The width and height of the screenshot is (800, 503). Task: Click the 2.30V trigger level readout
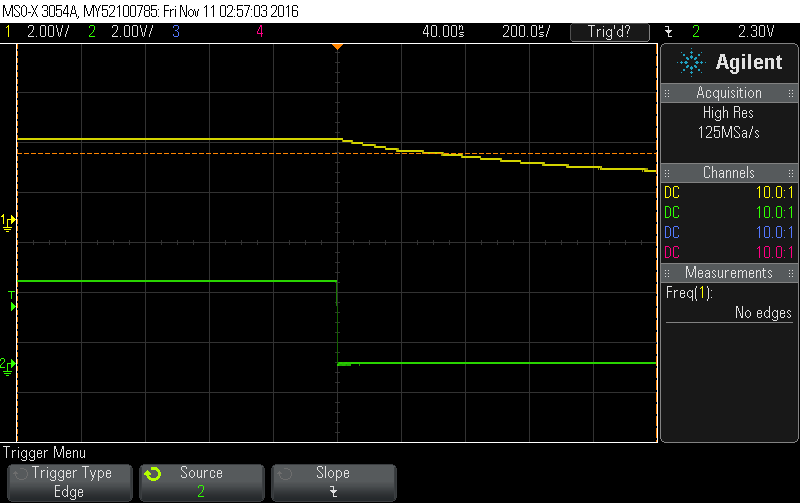point(756,32)
